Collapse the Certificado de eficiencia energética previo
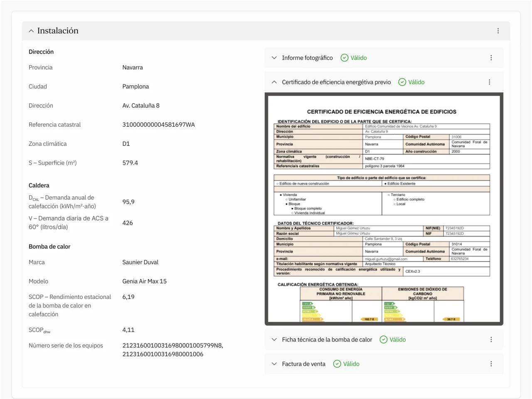This screenshot has height=399, width=532. pos(274,82)
